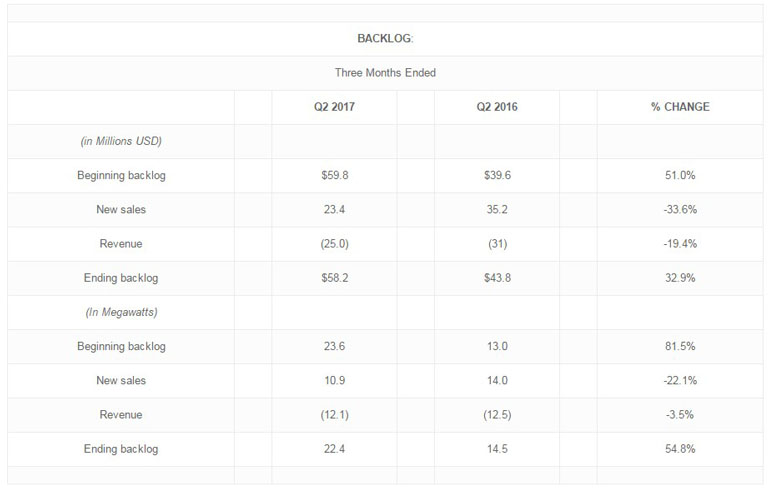Viewport: 769px width, 490px height.
Task: Select the (12.5) megawatt revenue cell
Action: coord(497,415)
